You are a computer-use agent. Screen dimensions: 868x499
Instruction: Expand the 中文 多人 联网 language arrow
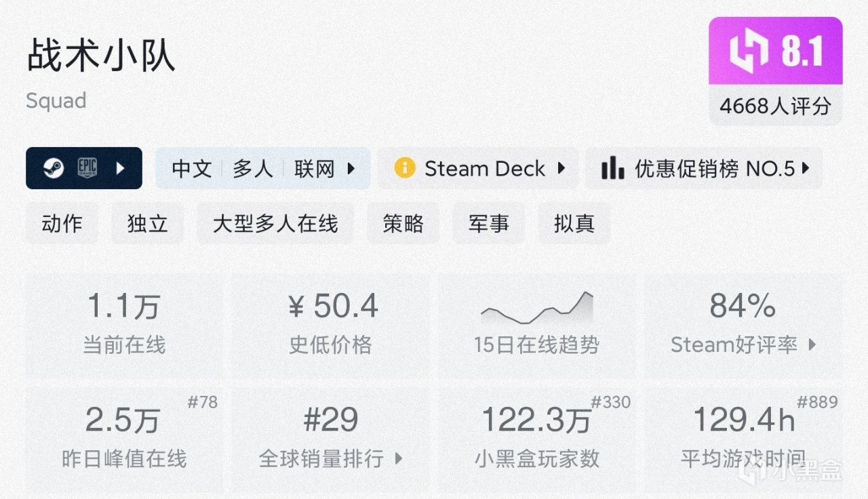351,168
